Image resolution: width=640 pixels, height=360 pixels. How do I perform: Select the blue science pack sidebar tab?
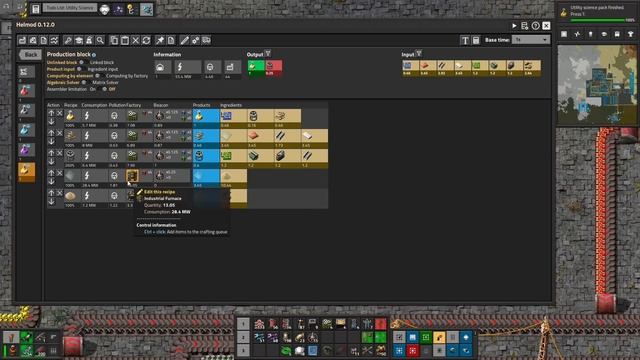pos(26,131)
